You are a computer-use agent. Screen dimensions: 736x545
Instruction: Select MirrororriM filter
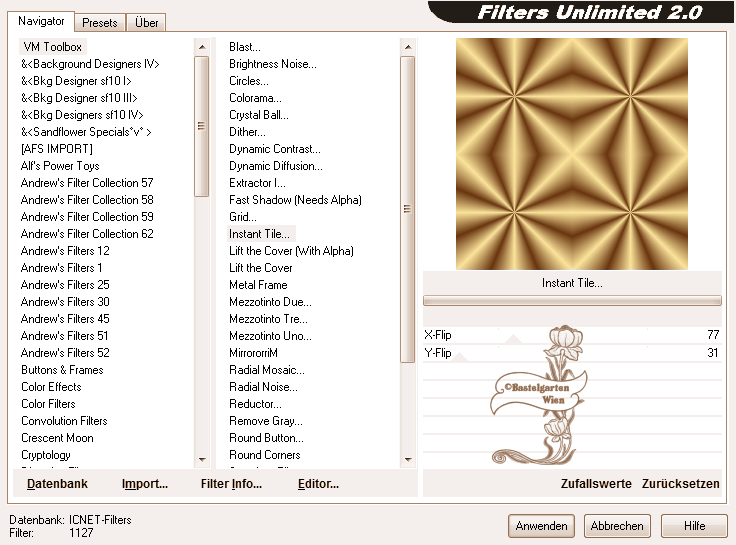click(253, 353)
